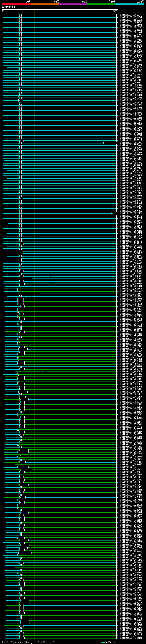
Task: Select hit UniRef100_B9GJB1
Action: (131, 123)
